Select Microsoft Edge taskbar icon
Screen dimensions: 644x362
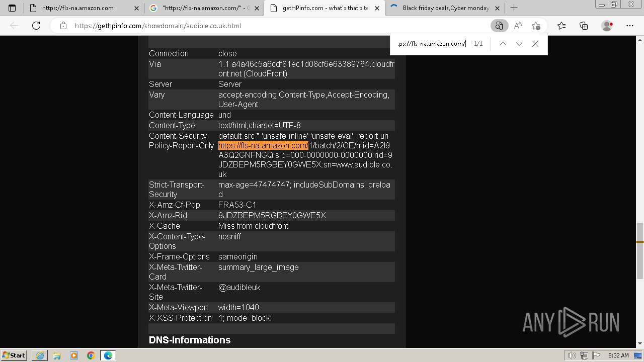(x=108, y=355)
